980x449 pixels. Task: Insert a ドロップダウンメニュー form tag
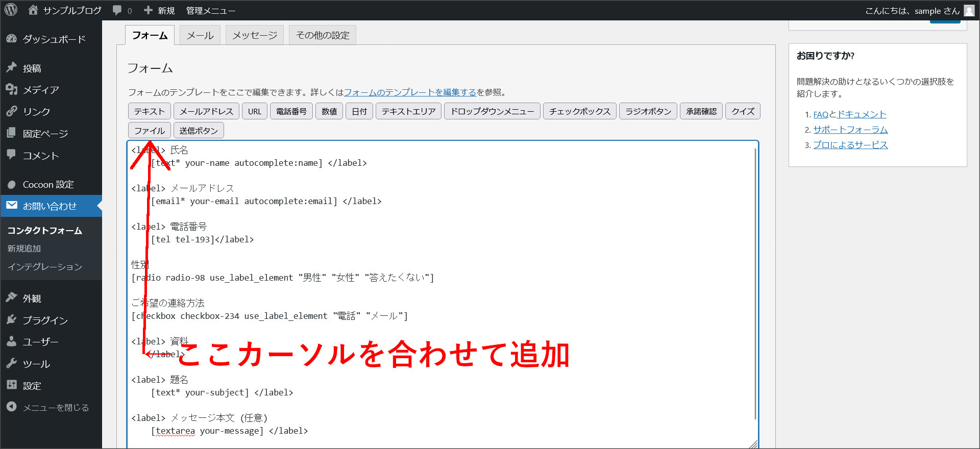point(492,111)
